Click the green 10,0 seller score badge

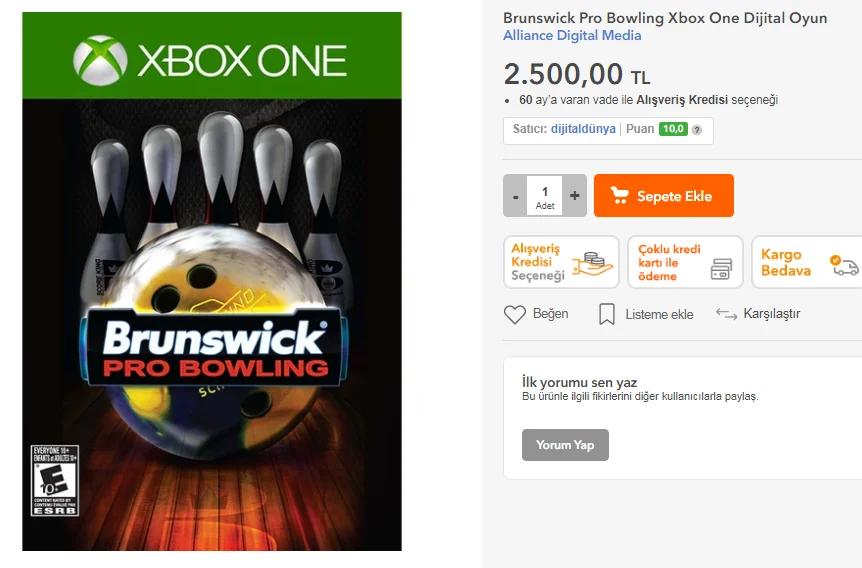(673, 129)
